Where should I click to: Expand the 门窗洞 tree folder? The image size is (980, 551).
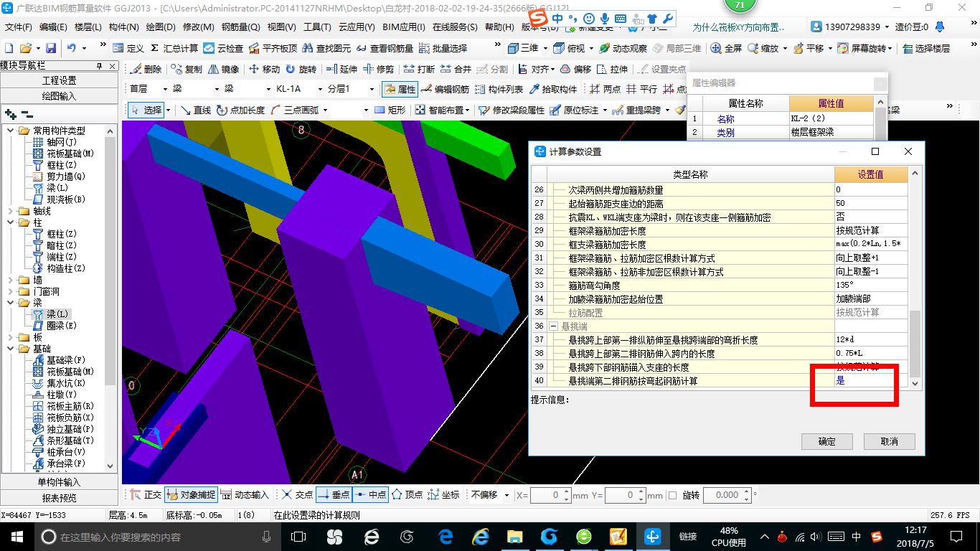11,291
